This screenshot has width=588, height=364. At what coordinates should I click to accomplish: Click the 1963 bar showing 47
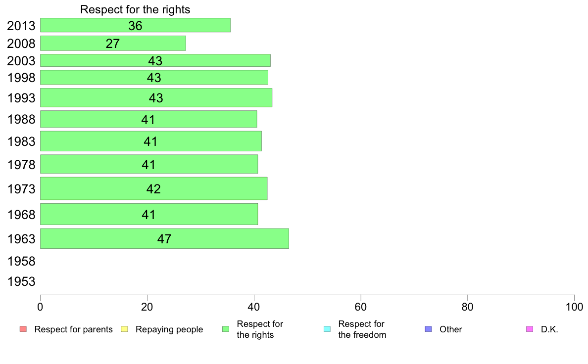[x=164, y=238]
